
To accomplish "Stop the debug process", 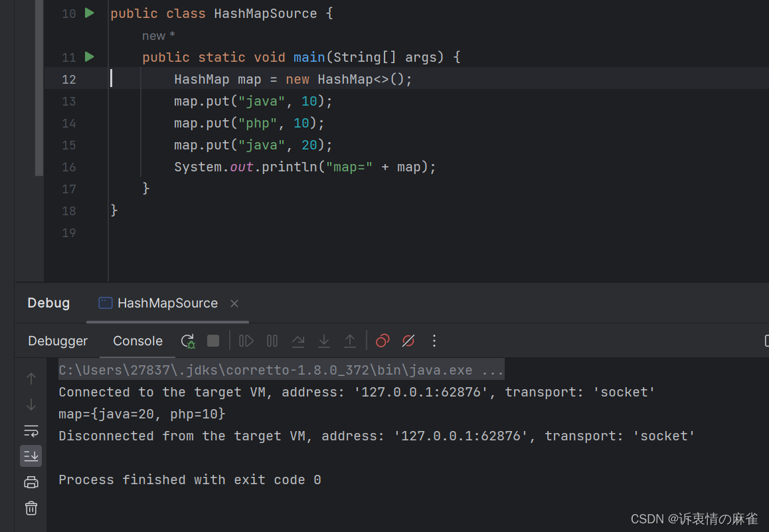I will point(213,341).
